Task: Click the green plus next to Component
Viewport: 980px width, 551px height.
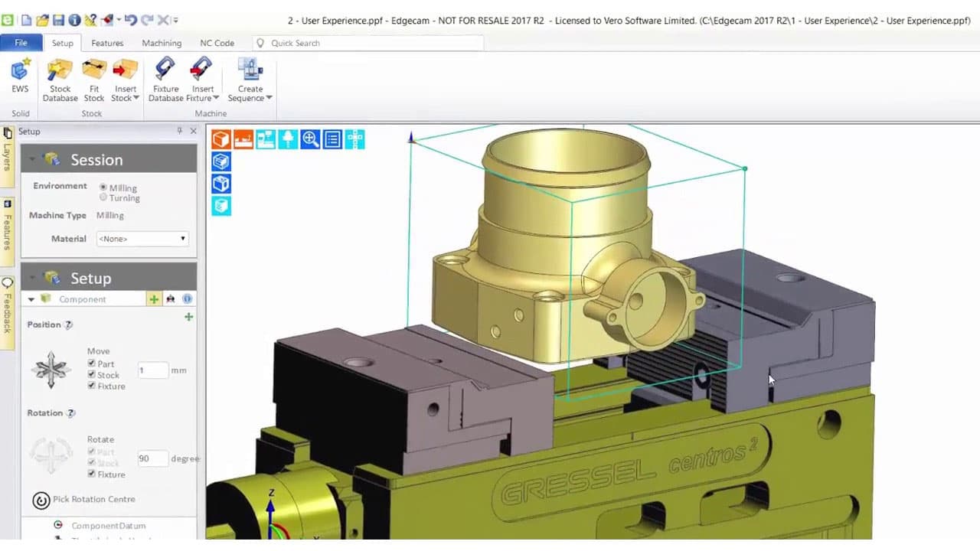Action: [x=154, y=299]
